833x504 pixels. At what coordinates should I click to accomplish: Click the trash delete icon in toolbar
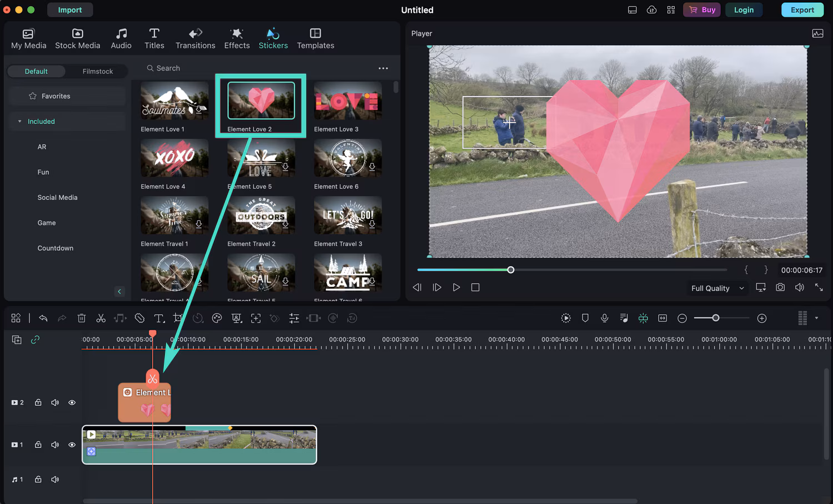(x=82, y=318)
